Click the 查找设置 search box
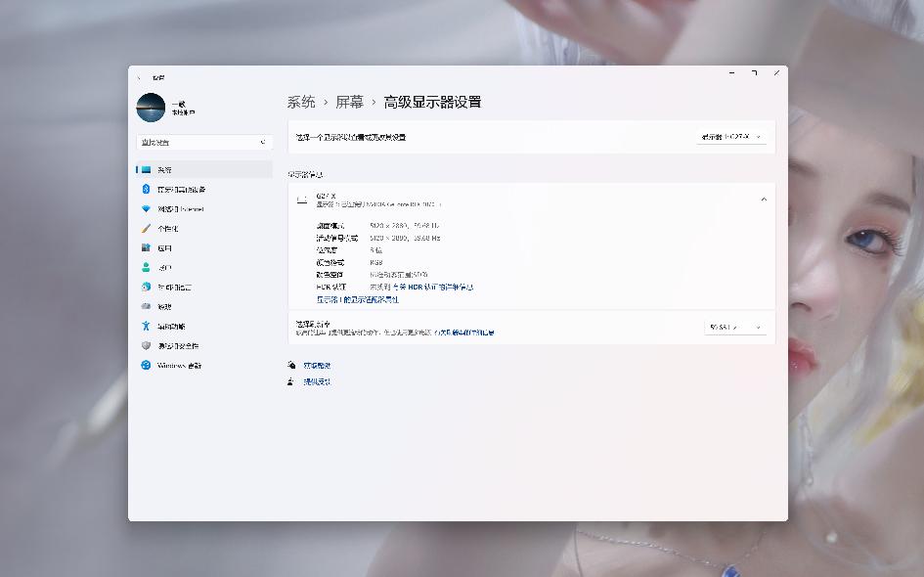 [200, 141]
